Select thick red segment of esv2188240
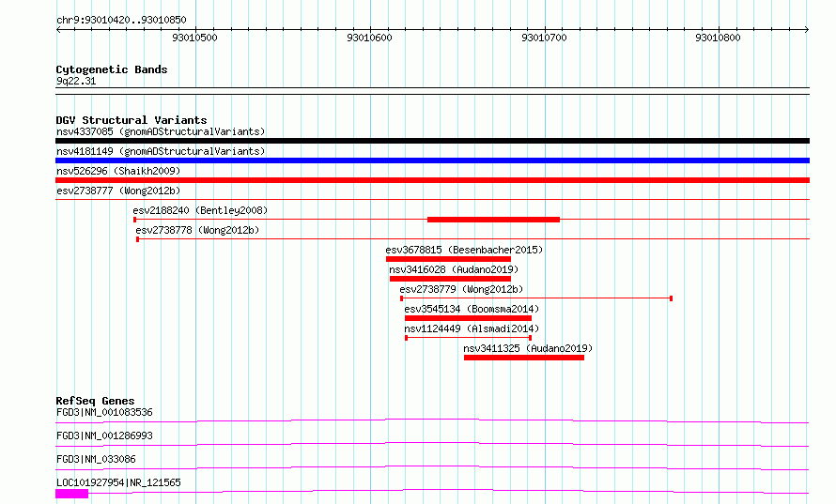 494,220
